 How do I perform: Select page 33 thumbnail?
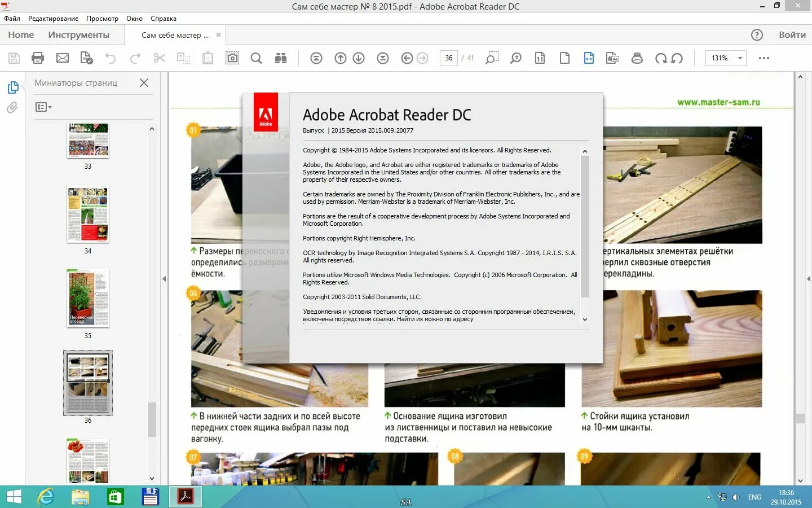88,141
